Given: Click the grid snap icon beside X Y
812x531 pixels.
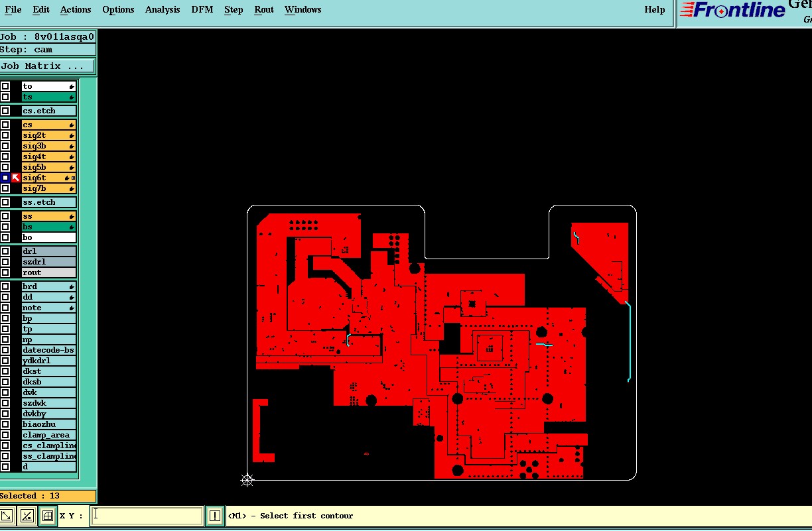Looking at the screenshot, I should click(47, 515).
